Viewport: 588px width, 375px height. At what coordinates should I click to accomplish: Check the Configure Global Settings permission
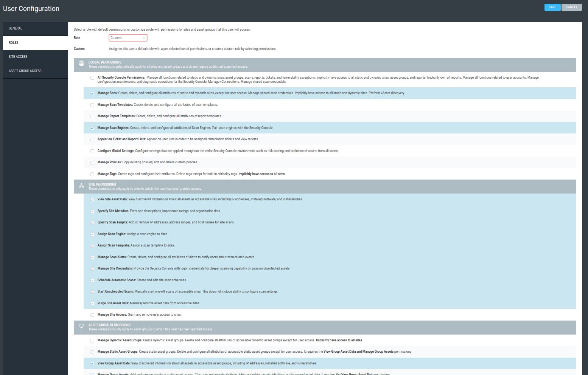click(x=92, y=151)
